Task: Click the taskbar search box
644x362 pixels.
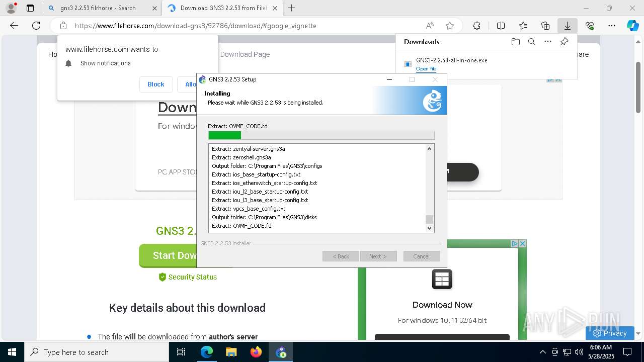Action: pyautogui.click(x=97, y=352)
